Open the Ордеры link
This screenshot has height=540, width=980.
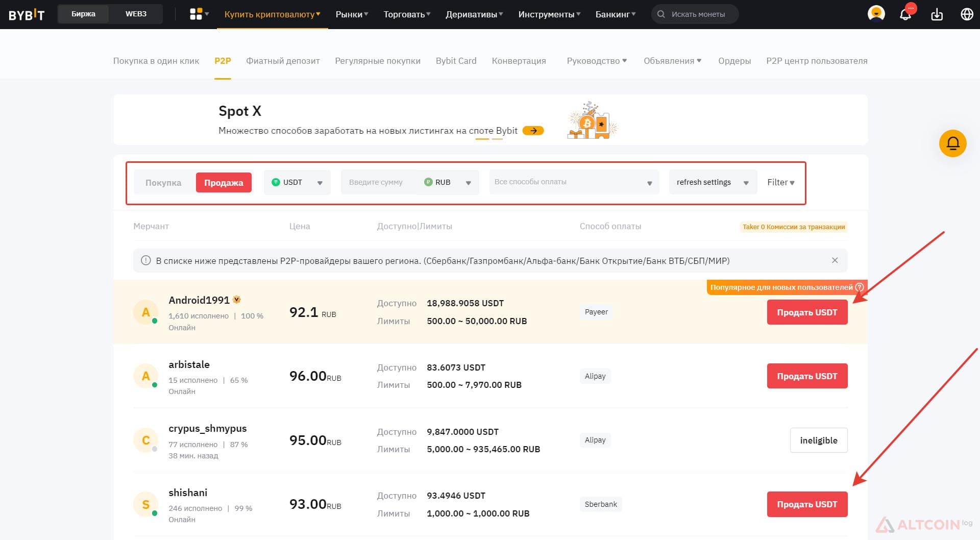click(x=734, y=61)
